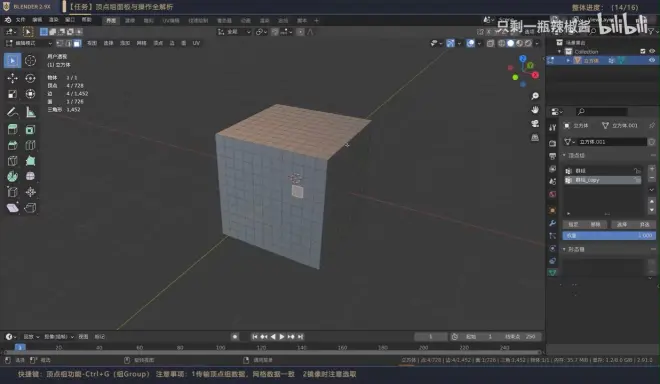Open the Render properties camera tab
Viewport: 660px width, 384px height.
tap(553, 143)
